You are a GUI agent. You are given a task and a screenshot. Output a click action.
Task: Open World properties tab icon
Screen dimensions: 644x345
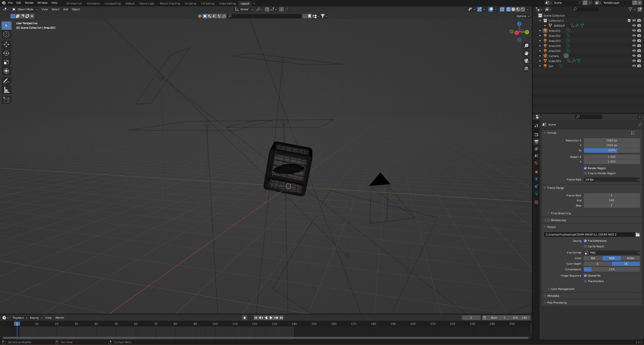[x=536, y=163]
